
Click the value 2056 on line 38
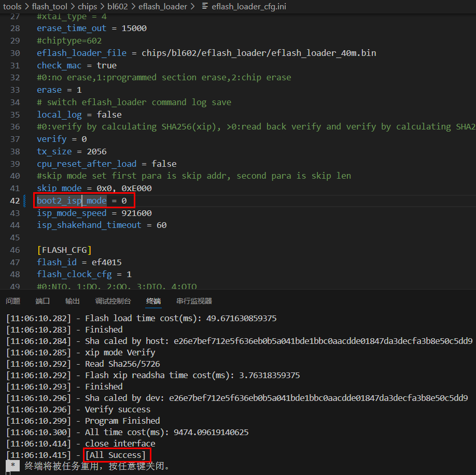click(x=97, y=151)
